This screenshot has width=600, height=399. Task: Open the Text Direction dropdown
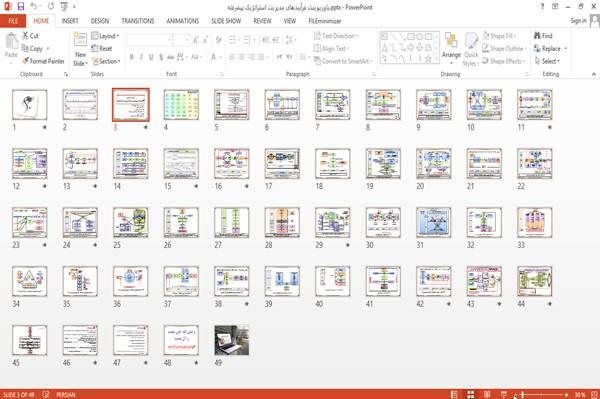point(336,36)
